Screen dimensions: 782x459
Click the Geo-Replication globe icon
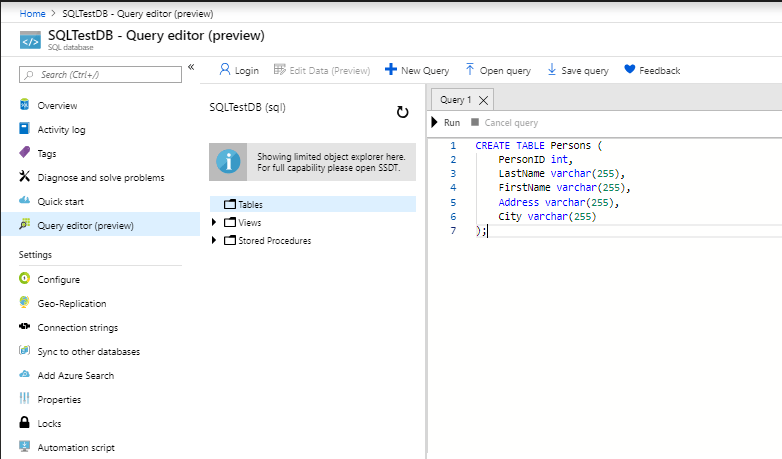coord(24,302)
